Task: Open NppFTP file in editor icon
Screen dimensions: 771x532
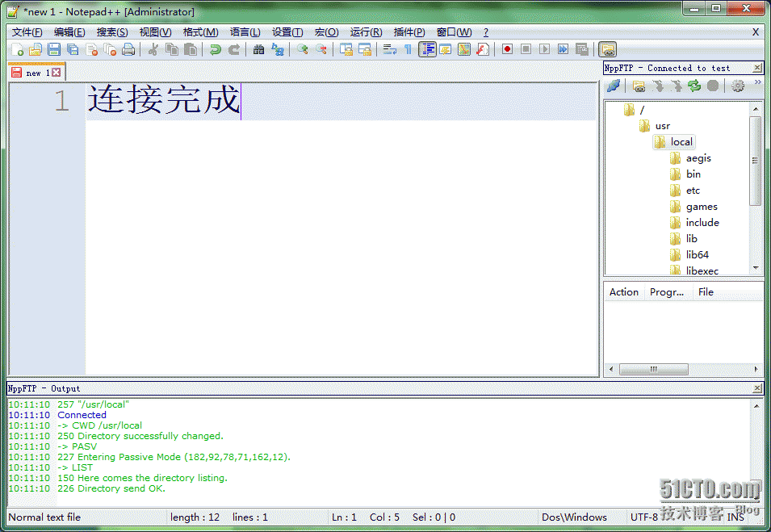Action: 639,86
